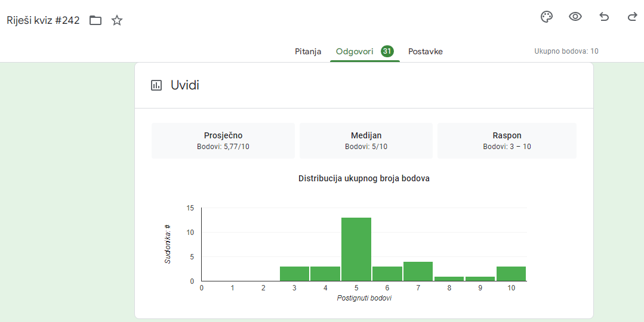Click the small bar at score 8
Viewport: 644px width, 322px height.
pos(449,278)
